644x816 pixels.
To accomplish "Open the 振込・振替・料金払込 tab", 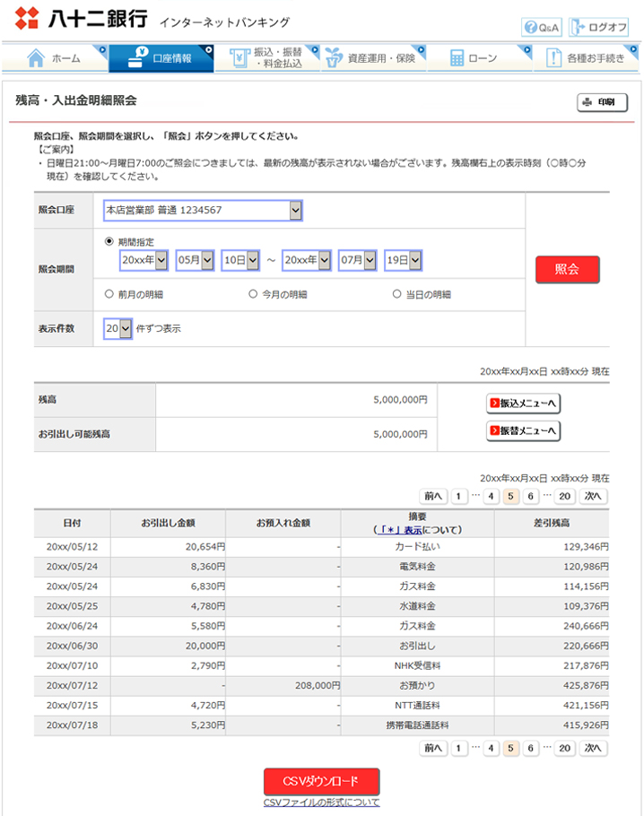I will [x=267, y=58].
